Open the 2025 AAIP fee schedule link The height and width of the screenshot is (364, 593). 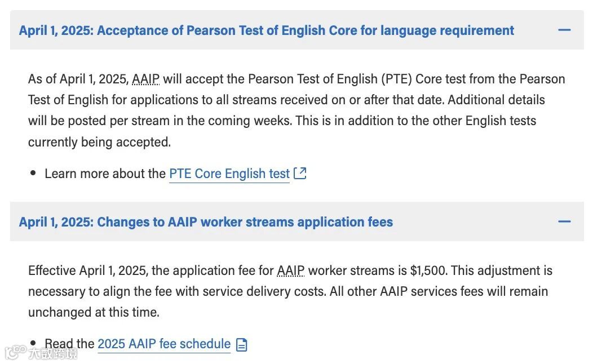tap(164, 344)
